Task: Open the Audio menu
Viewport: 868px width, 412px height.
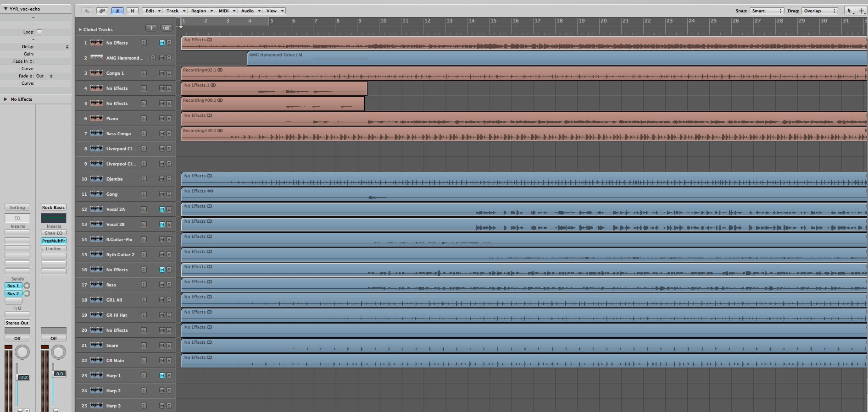Action: 250,11
